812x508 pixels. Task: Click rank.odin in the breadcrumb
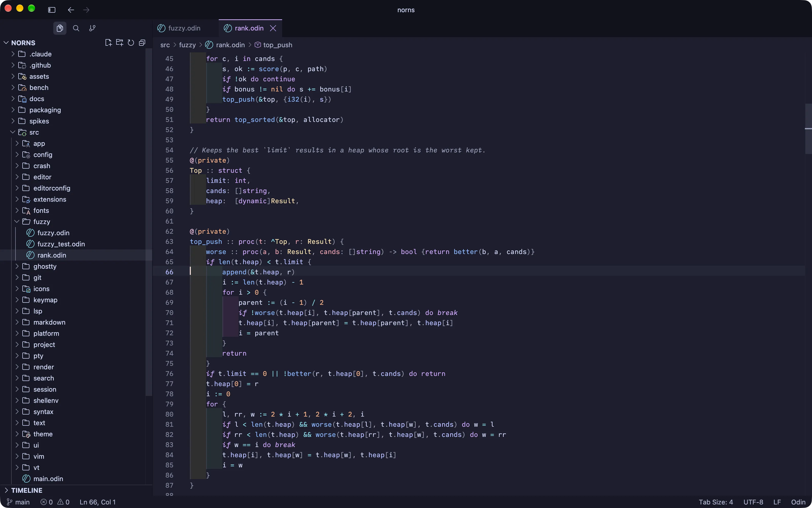225,45
